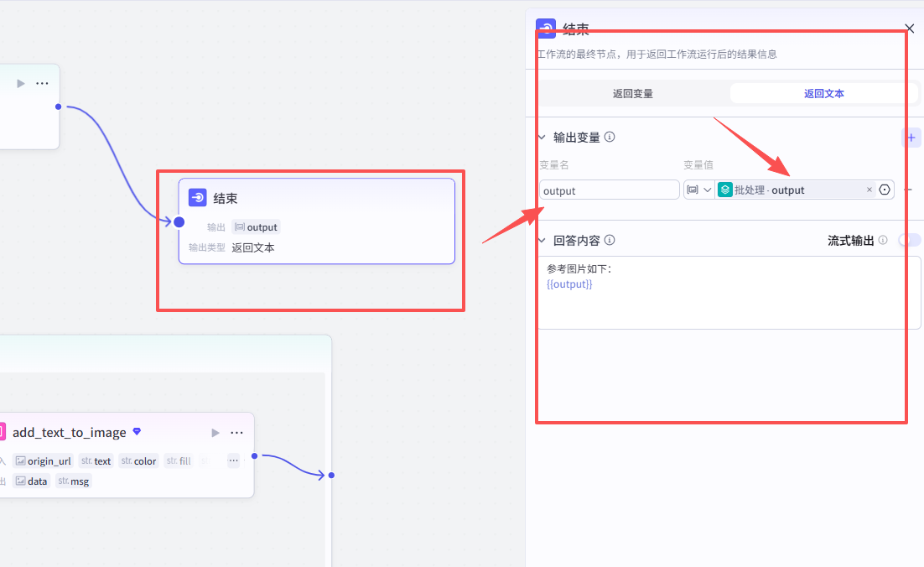The width and height of the screenshot is (924, 567).
Task: Click the 回答内容 answer text area
Action: coord(729,293)
